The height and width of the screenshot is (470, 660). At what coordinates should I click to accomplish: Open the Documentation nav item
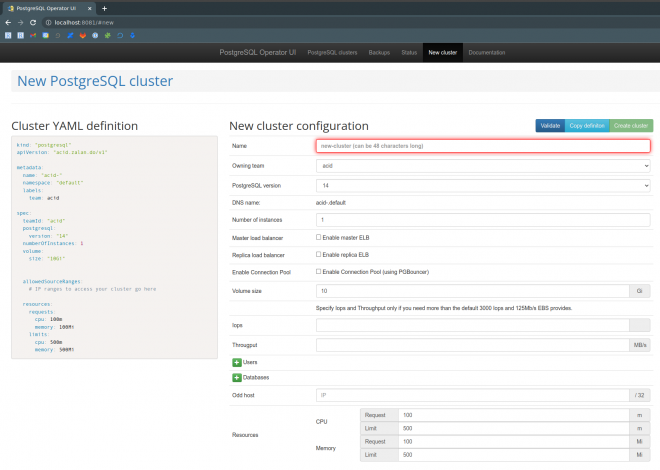point(487,51)
